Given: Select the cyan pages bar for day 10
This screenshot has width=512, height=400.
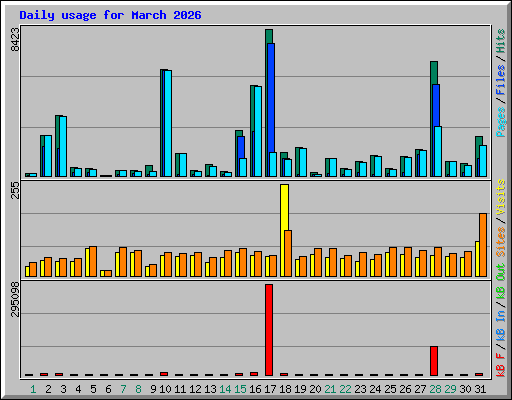Looking at the screenshot, I should click(168, 123).
